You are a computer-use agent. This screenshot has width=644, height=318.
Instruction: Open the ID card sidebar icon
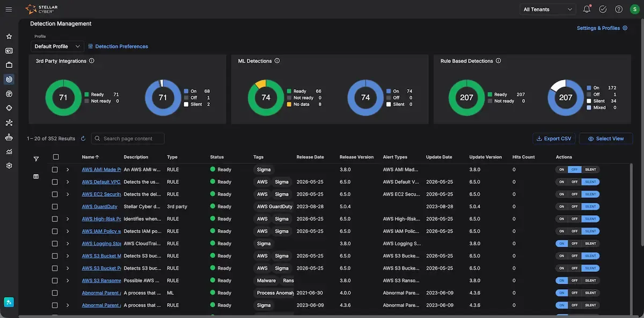pos(9,51)
